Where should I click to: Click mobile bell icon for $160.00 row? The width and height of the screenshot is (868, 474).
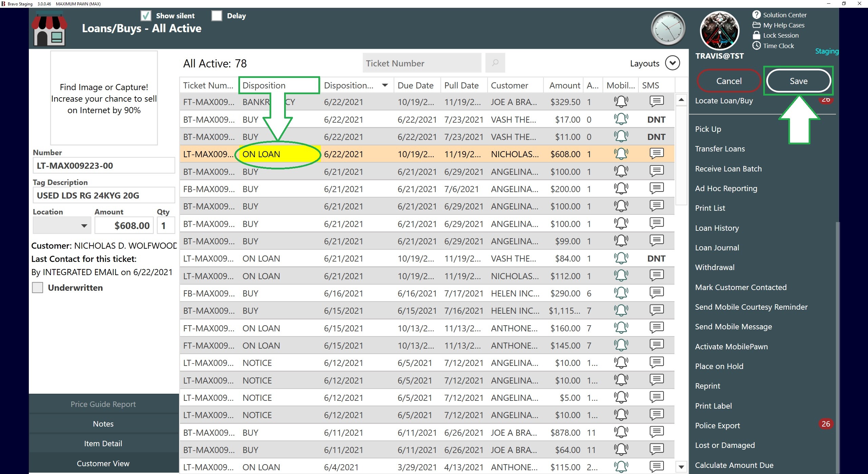[x=621, y=328]
